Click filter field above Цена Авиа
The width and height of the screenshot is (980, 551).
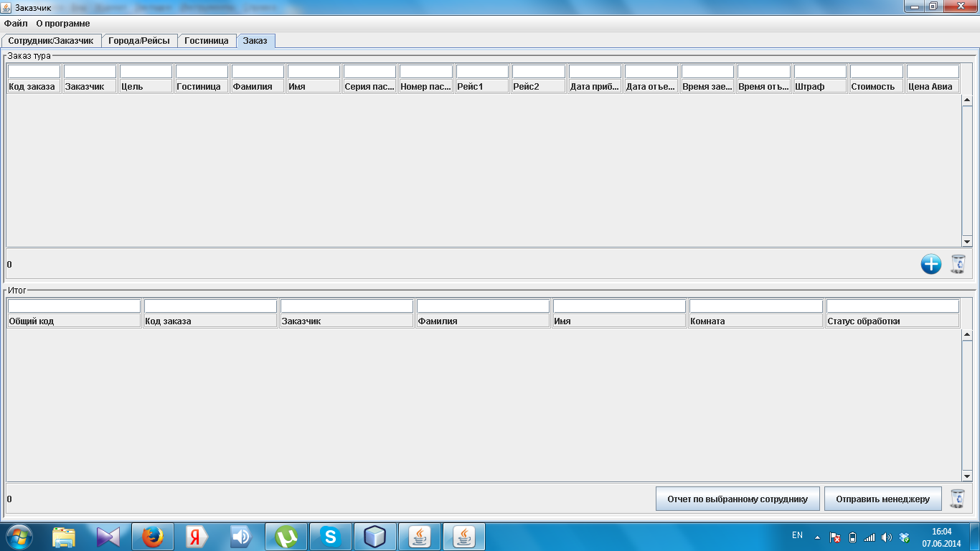pos(933,72)
